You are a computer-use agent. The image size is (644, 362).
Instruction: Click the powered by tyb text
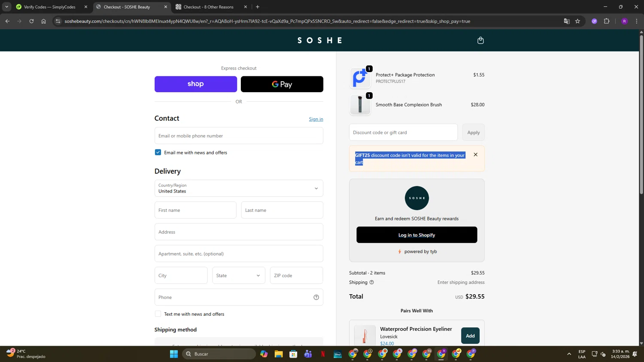(420, 252)
